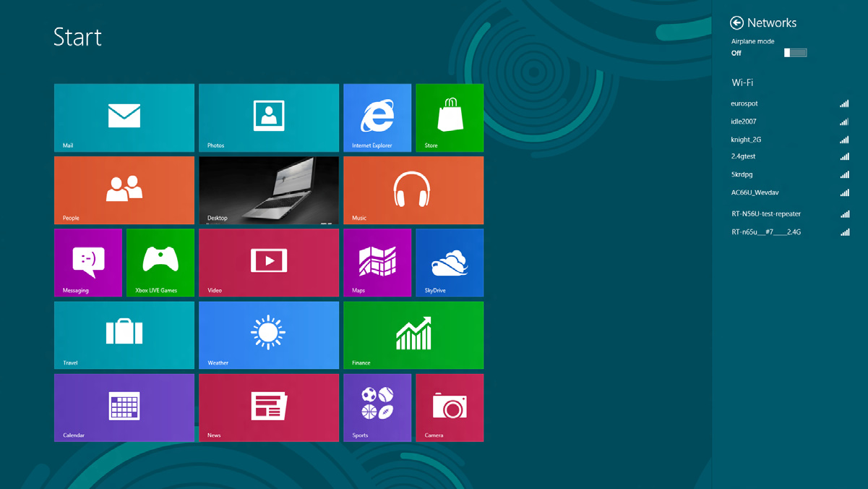868x489 pixels.
Task: Click the knight_2G signal bars icon
Action: click(x=844, y=139)
